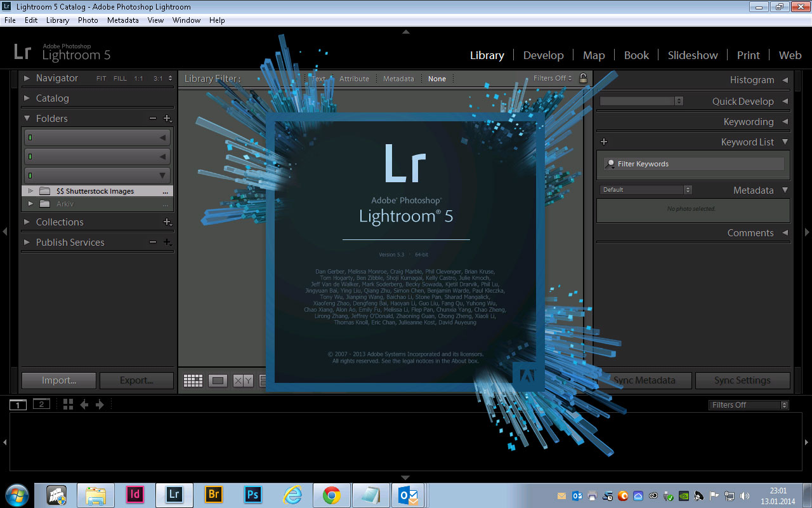
Task: Click the Sync Metadata button
Action: 644,380
